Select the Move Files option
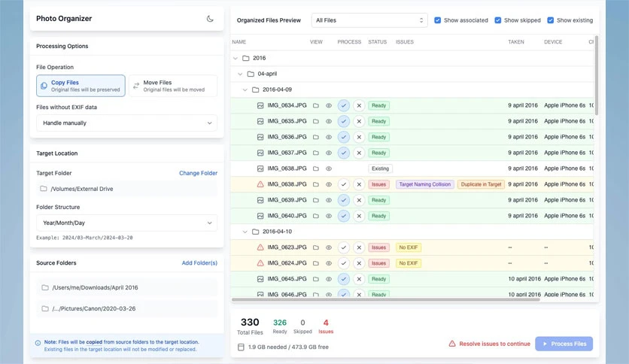 (173, 86)
